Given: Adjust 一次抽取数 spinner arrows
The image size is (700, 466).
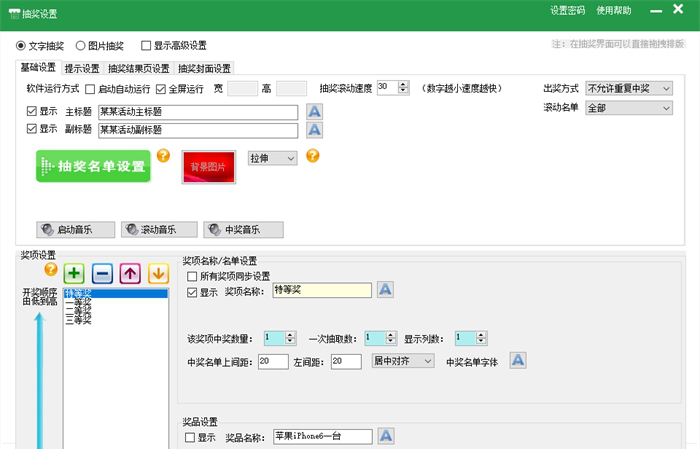Looking at the screenshot, I should click(x=391, y=338).
